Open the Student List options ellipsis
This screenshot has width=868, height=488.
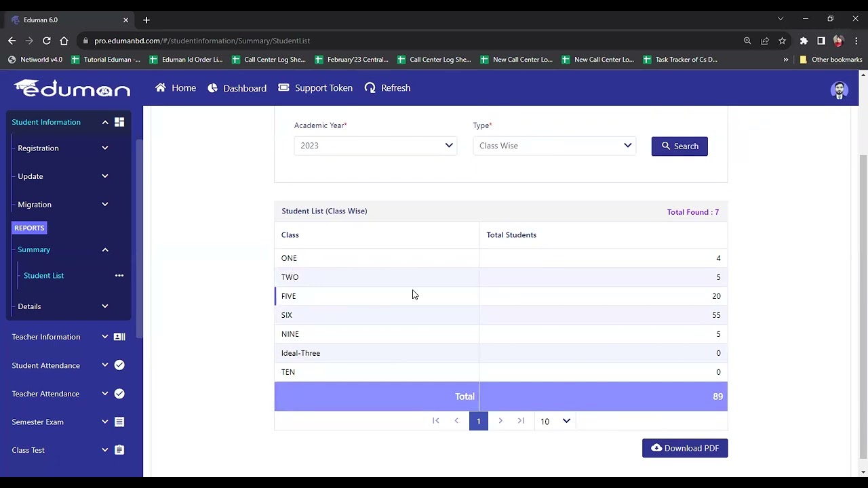point(119,275)
